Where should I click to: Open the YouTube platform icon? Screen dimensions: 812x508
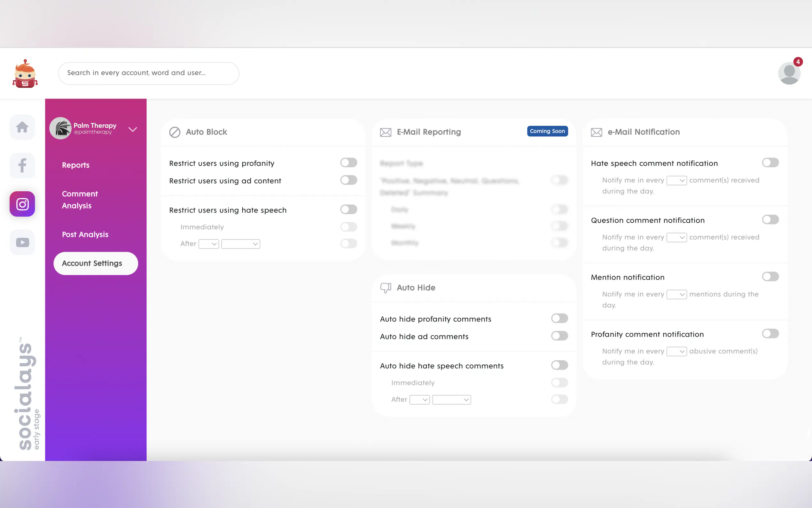(22, 242)
